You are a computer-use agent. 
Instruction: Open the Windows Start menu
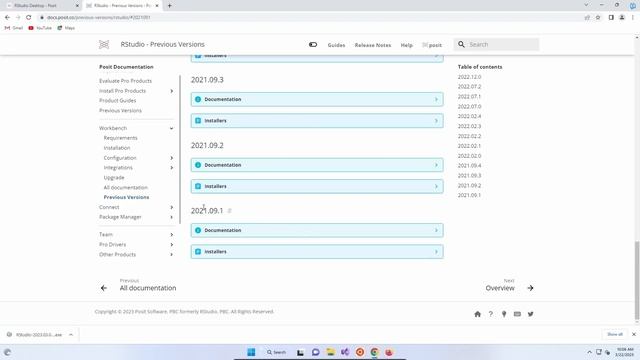251,352
